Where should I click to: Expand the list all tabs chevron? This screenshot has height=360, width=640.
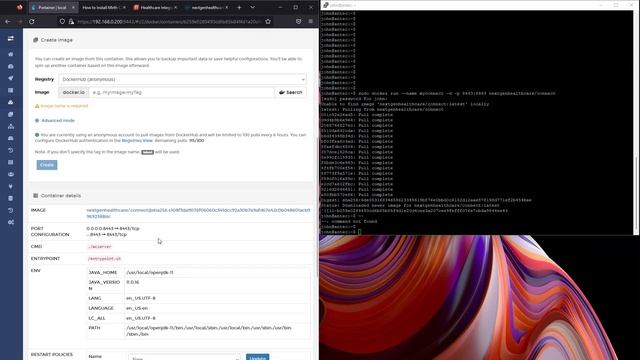tap(253, 7)
